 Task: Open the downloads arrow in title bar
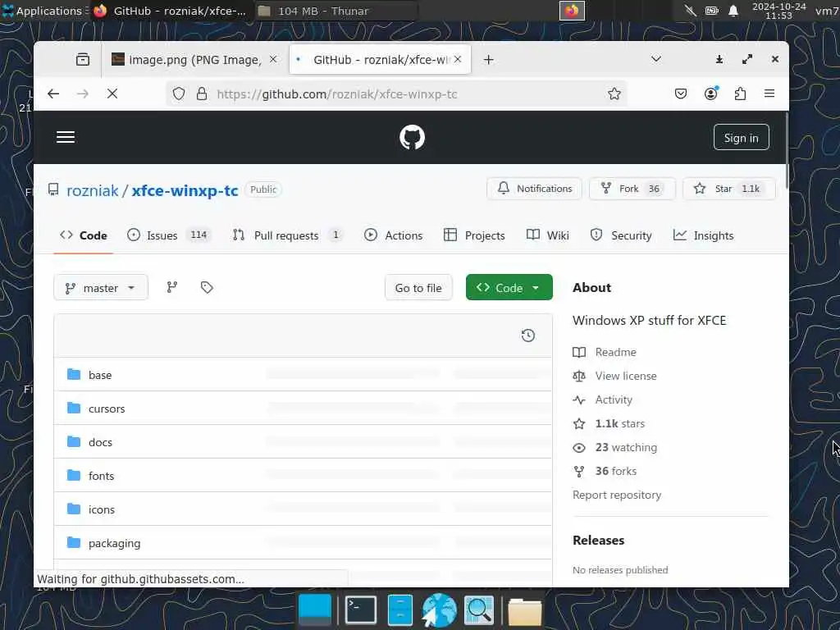[x=719, y=59]
